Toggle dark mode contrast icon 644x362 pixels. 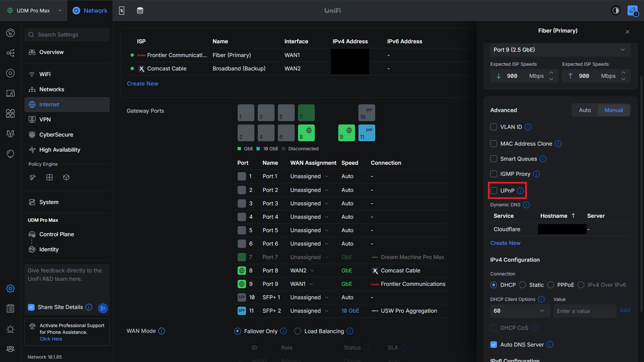[x=616, y=11]
